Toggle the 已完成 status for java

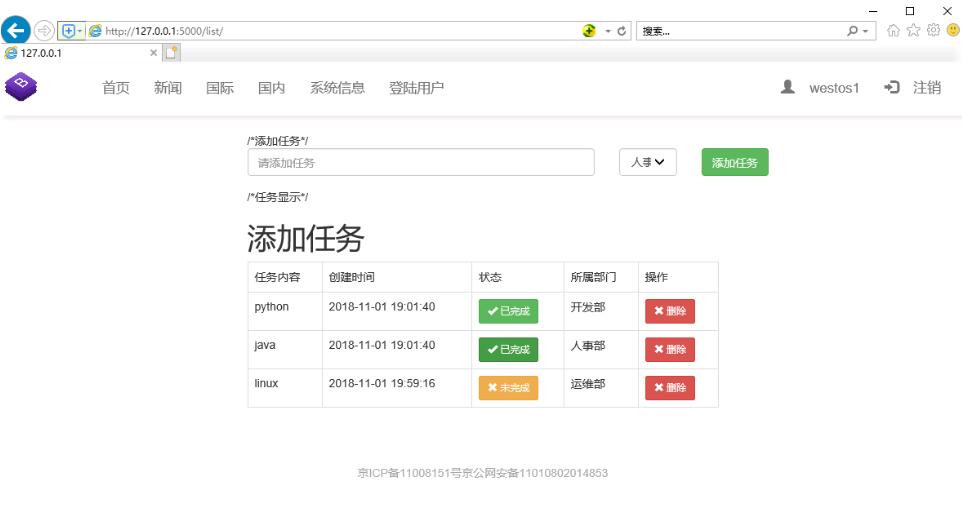509,350
